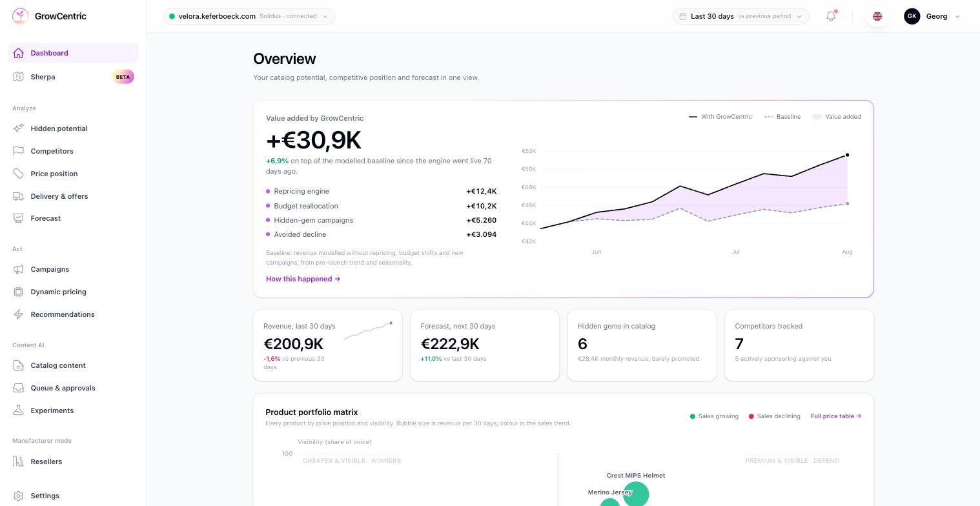Click the -1,6% revenue change value
980x506 pixels.
(272, 359)
